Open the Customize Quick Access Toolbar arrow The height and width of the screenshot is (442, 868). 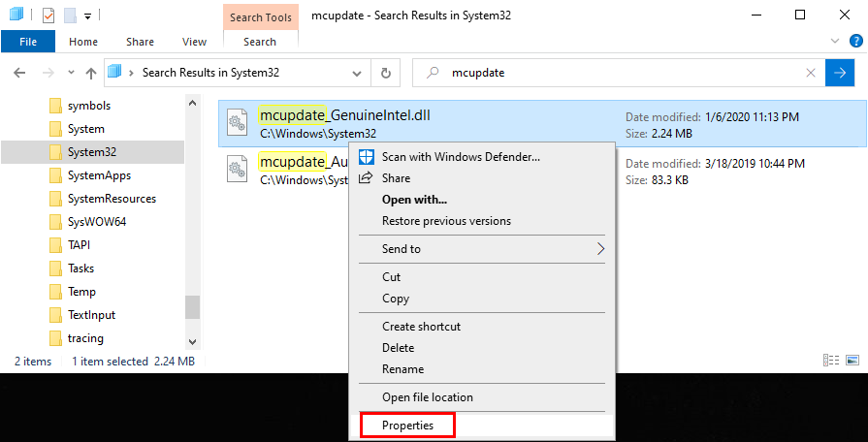(87, 16)
